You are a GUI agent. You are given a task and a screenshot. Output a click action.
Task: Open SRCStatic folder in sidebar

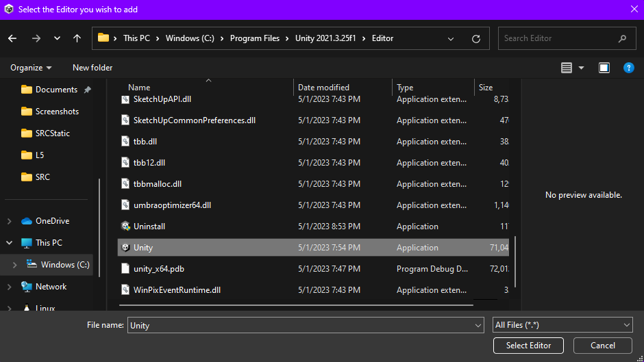click(45, 133)
